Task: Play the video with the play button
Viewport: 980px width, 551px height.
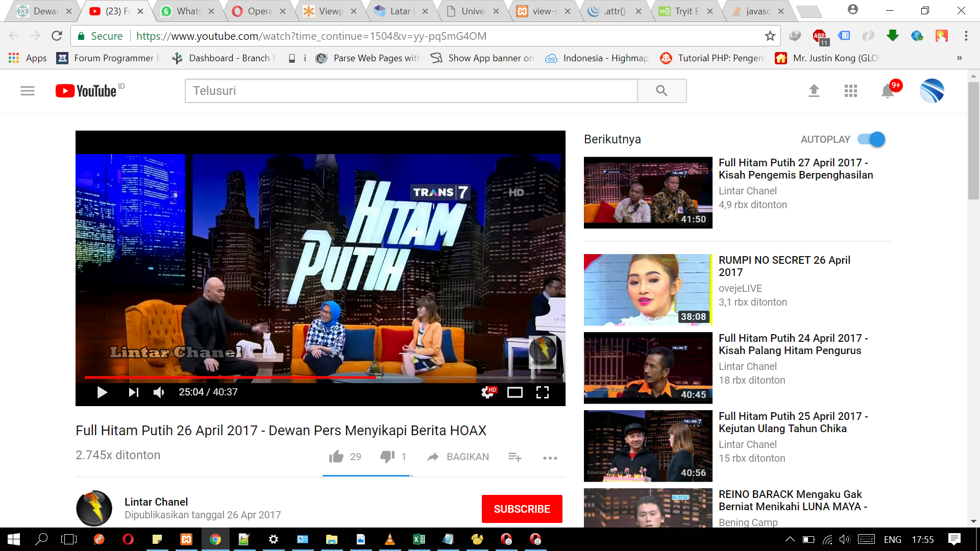Action: [x=102, y=392]
